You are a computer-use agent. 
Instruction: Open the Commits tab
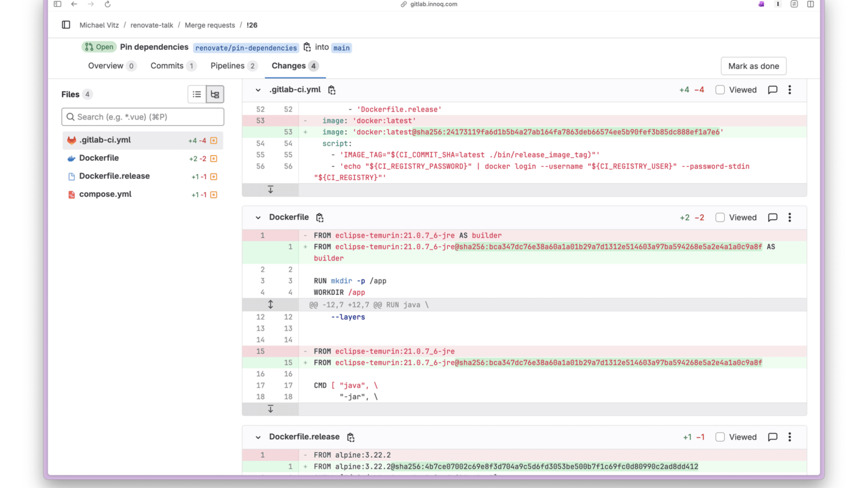click(173, 66)
